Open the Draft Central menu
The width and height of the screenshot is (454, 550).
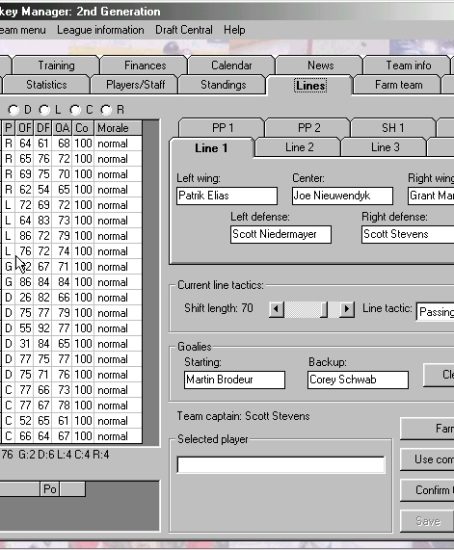click(x=184, y=30)
